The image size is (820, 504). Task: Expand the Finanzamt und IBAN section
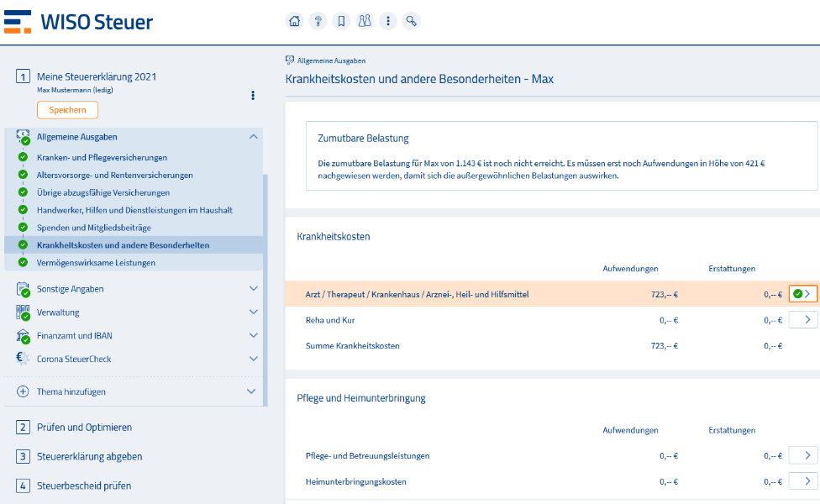(253, 336)
